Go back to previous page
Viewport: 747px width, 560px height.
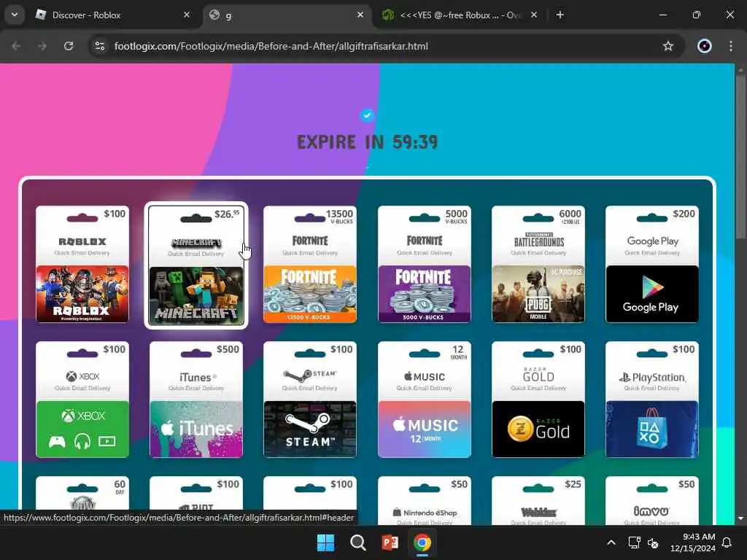[16, 46]
